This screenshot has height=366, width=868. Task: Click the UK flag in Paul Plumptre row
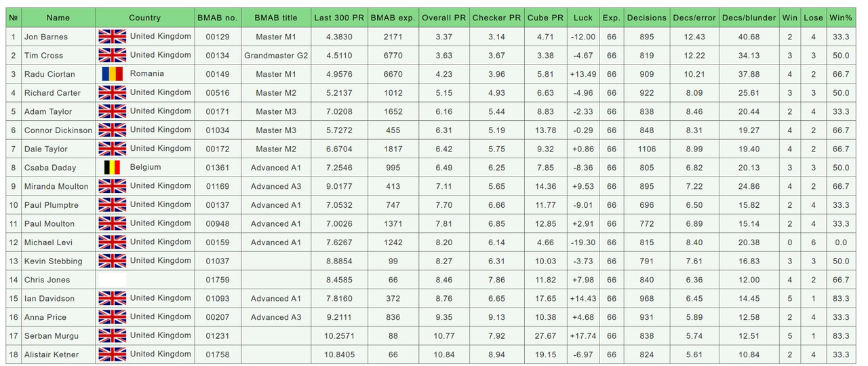tap(113, 204)
